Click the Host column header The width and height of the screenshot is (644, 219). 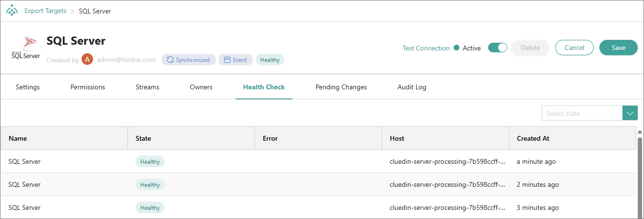[x=445, y=138]
